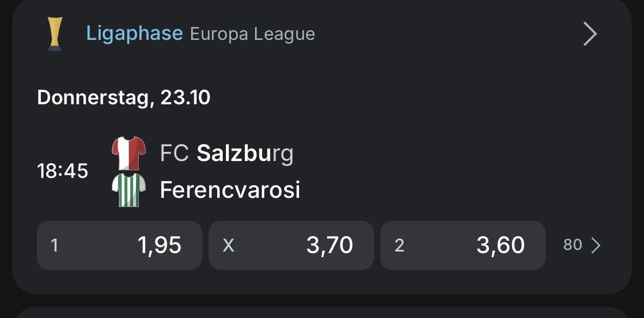Open the Ligaphase link
The image size is (644, 318).
[134, 34]
